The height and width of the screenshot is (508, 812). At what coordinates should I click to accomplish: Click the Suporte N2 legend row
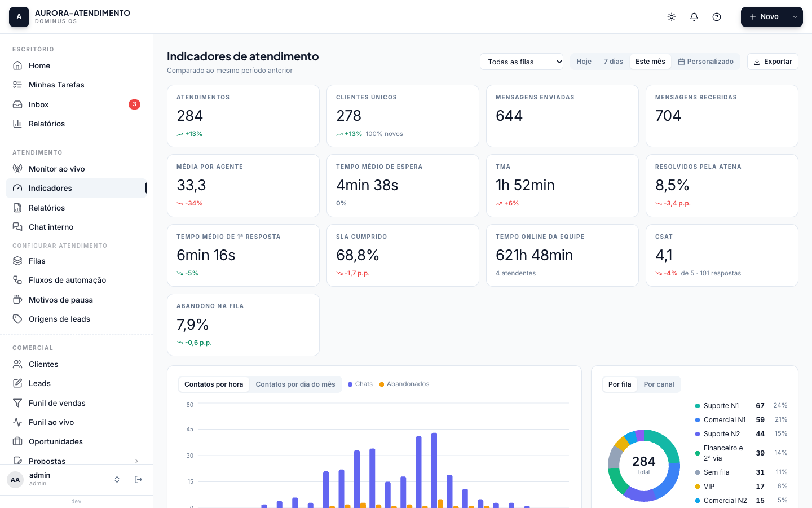[x=741, y=434]
